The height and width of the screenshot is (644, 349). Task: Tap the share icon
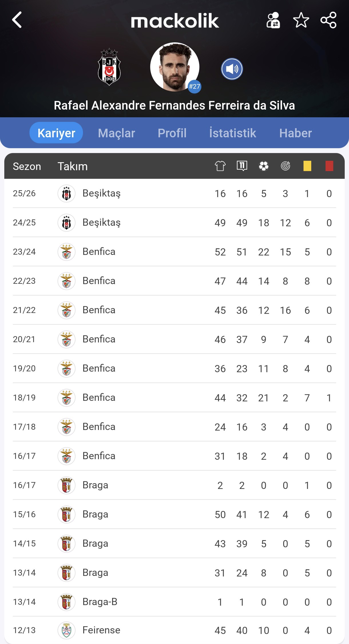(328, 20)
